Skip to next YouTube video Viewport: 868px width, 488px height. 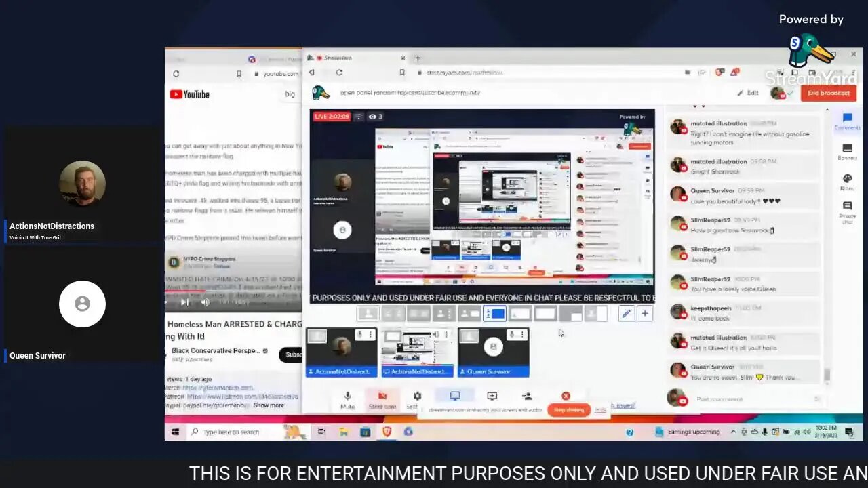(184, 302)
